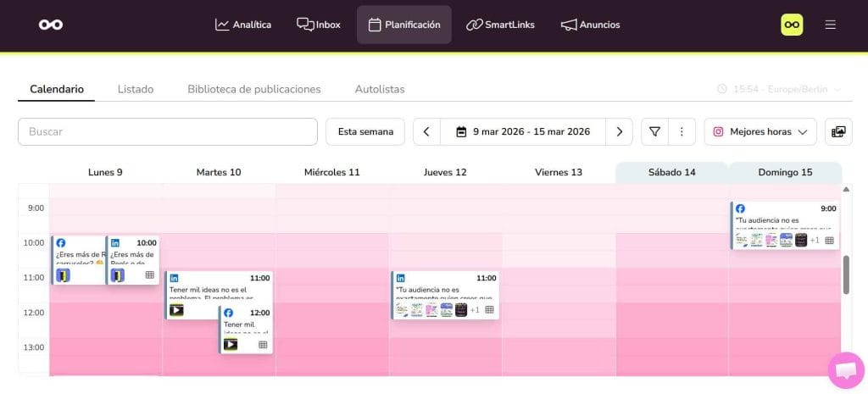This screenshot has height=394, width=868.
Task: Click the yellow brand avatar icon
Action: [792, 25]
